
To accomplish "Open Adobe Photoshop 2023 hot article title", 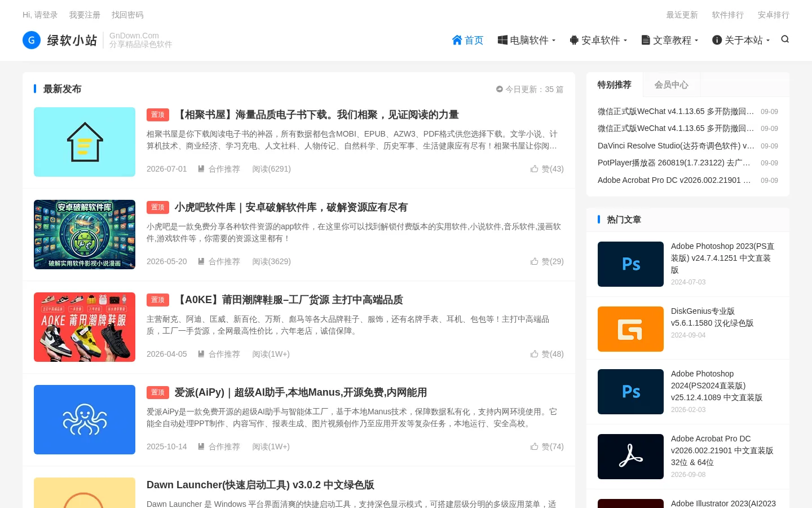I will (723, 258).
